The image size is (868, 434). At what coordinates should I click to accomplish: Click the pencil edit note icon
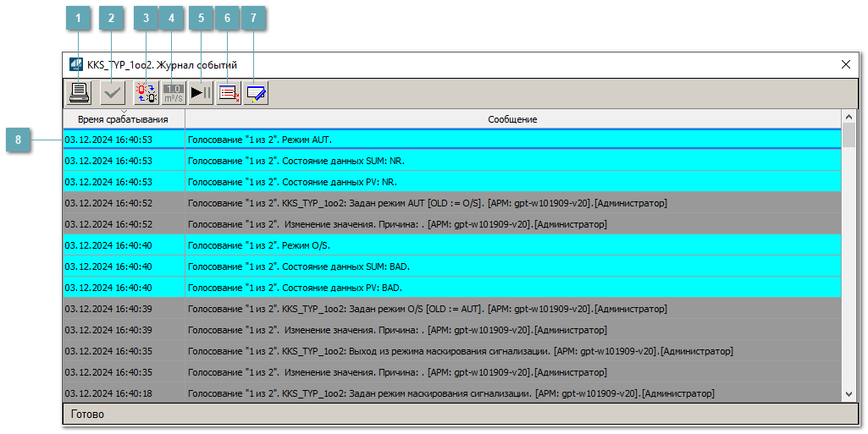256,93
